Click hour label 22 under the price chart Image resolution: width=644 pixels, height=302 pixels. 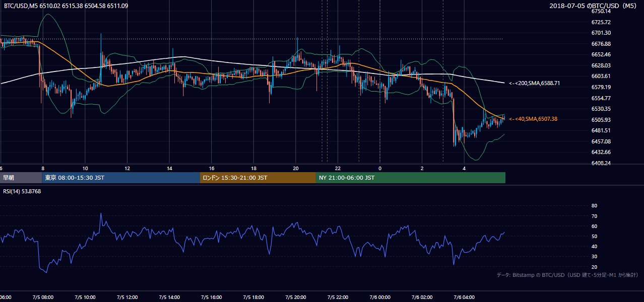[x=338, y=168]
